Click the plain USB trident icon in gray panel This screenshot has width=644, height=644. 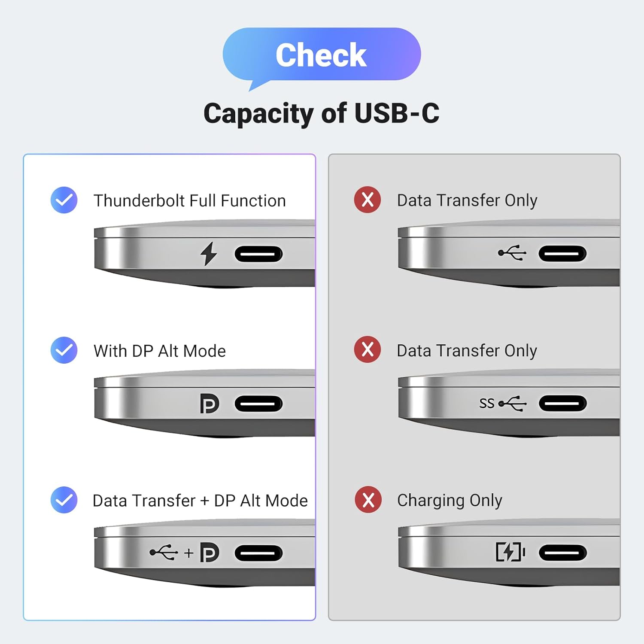coord(512,253)
